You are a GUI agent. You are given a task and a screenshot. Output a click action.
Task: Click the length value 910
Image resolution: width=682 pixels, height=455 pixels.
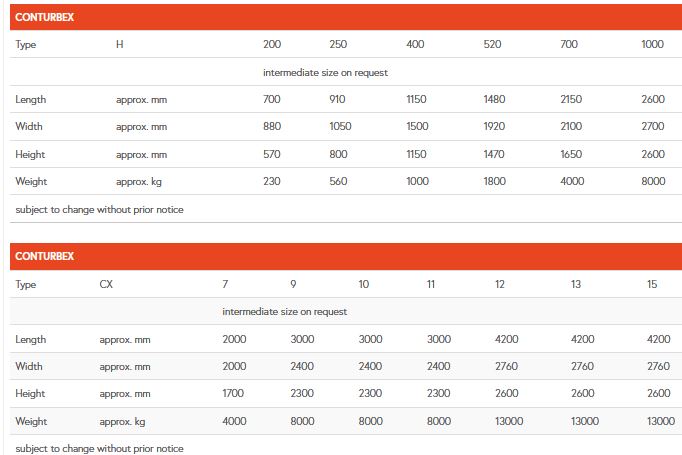(339, 99)
